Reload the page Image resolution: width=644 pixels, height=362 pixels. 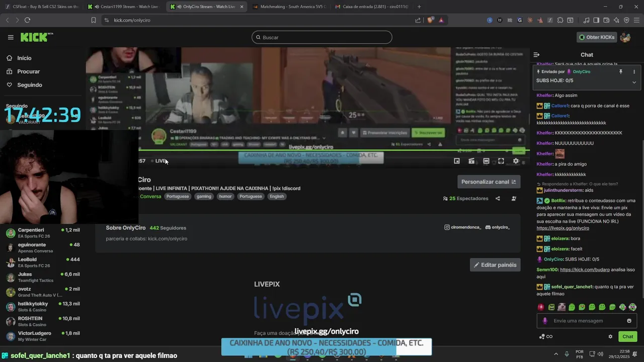(27, 20)
